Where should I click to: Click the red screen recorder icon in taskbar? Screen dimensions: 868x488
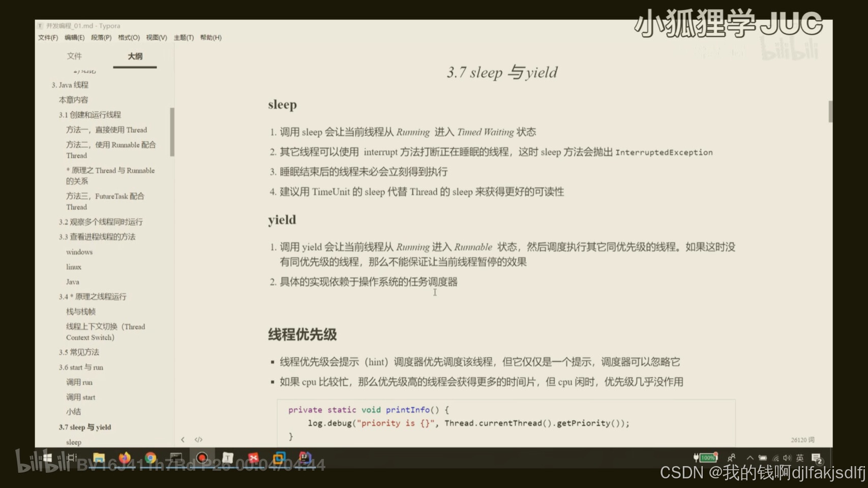tap(203, 458)
